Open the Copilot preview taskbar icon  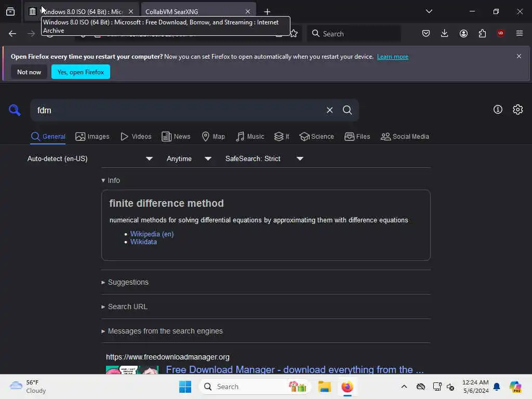[515, 387]
